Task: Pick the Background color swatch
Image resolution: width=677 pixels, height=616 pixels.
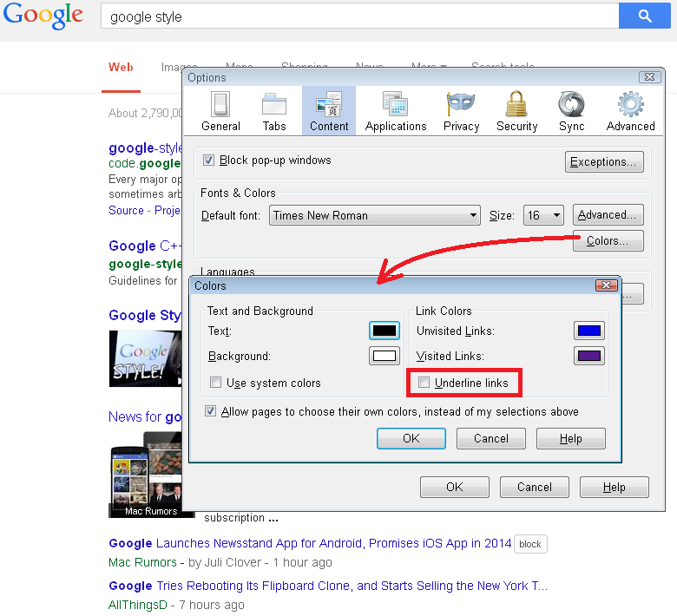Action: click(385, 356)
